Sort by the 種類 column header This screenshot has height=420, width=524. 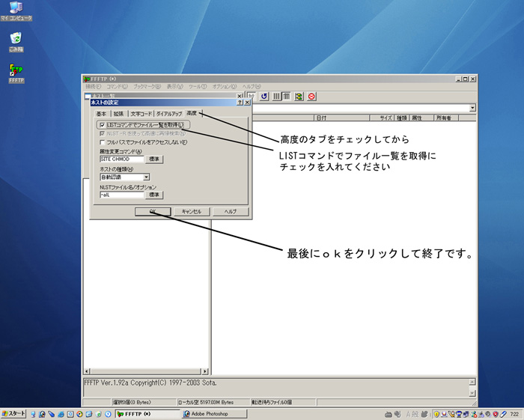coord(401,118)
